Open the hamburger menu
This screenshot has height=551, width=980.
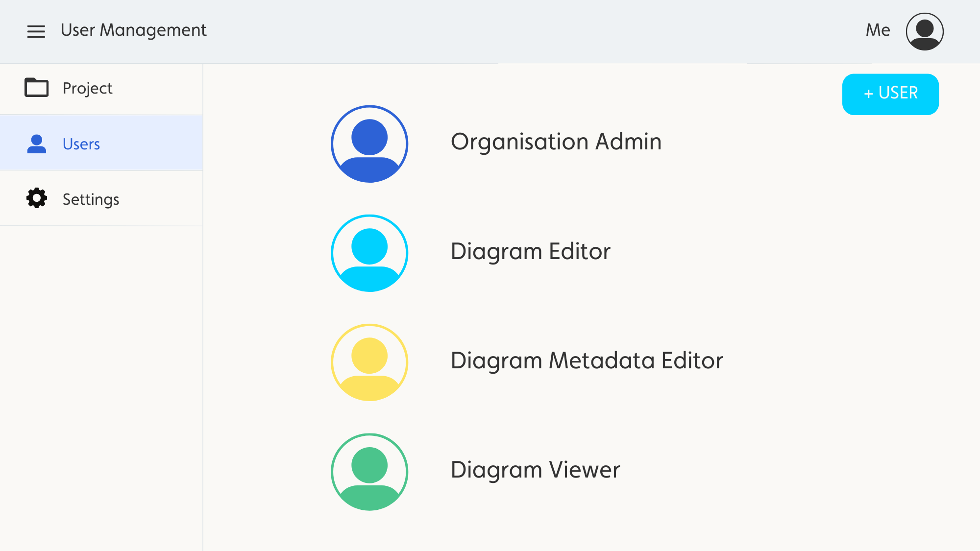coord(36,31)
